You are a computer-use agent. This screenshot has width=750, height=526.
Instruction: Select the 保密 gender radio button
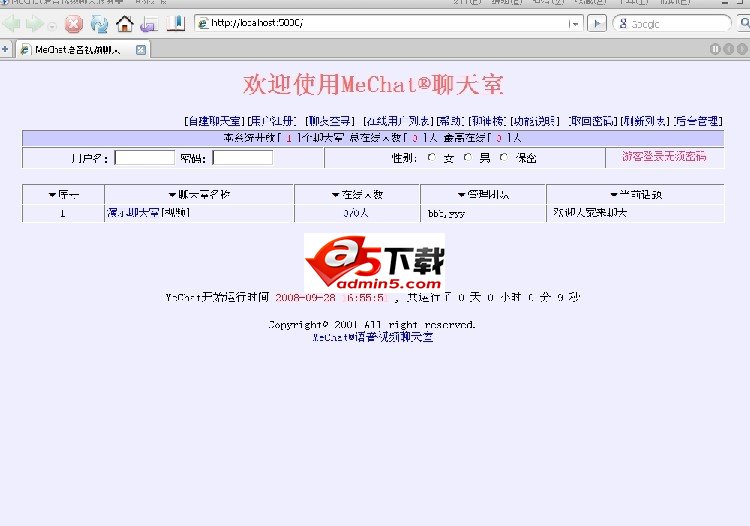click(504, 157)
